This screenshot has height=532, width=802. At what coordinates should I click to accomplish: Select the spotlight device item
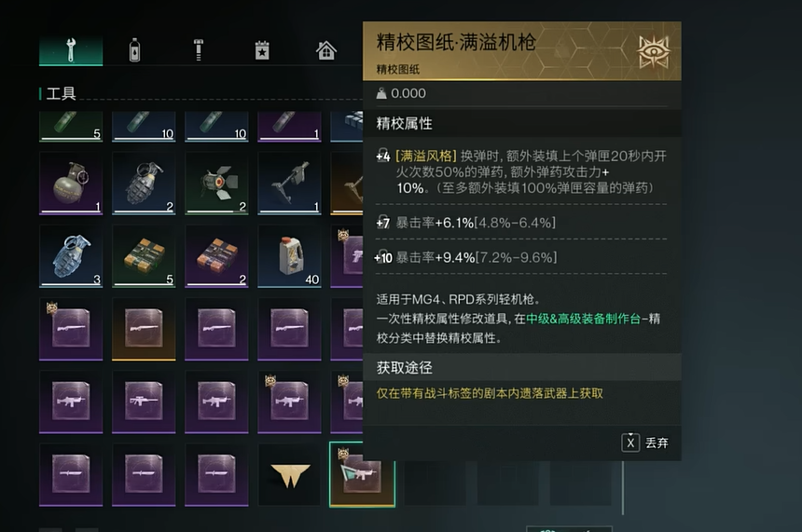pyautogui.click(x=216, y=183)
